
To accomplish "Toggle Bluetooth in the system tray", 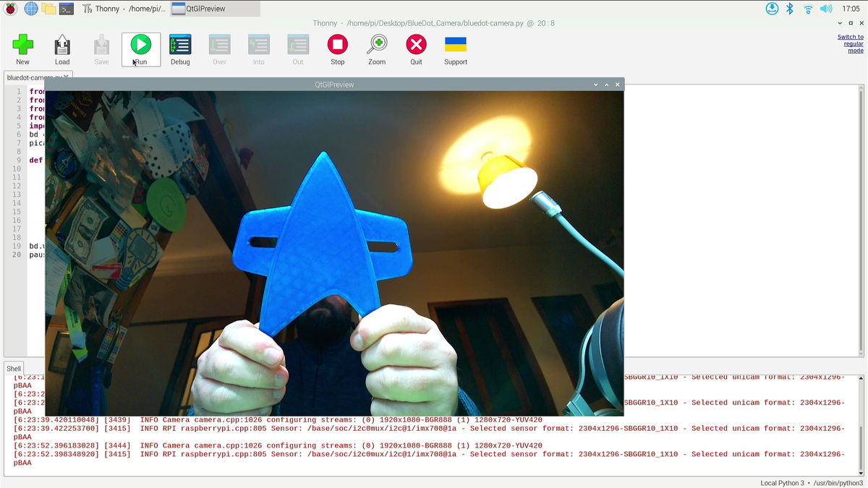I will click(x=789, y=9).
